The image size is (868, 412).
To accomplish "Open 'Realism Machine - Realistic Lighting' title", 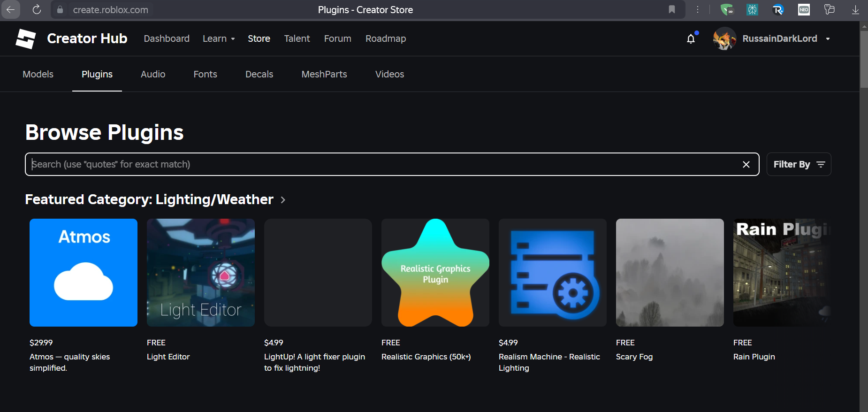I will [549, 362].
